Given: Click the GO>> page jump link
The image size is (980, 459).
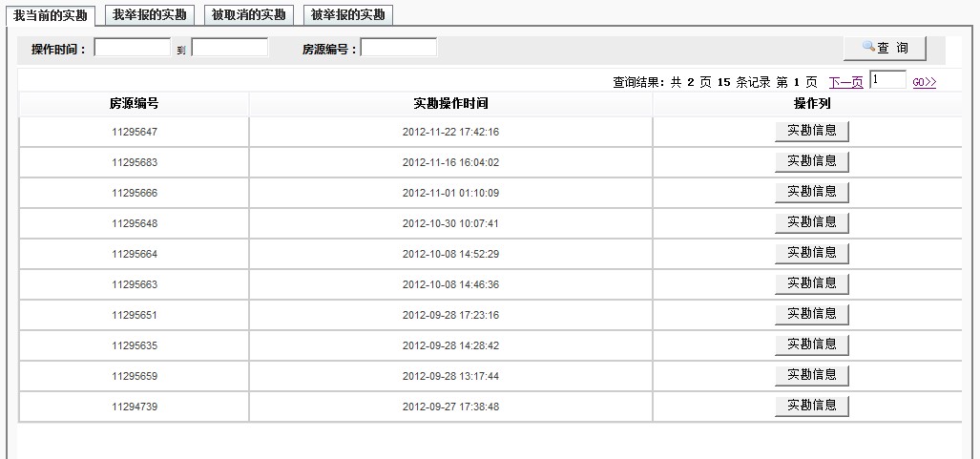Looking at the screenshot, I should pos(925,82).
